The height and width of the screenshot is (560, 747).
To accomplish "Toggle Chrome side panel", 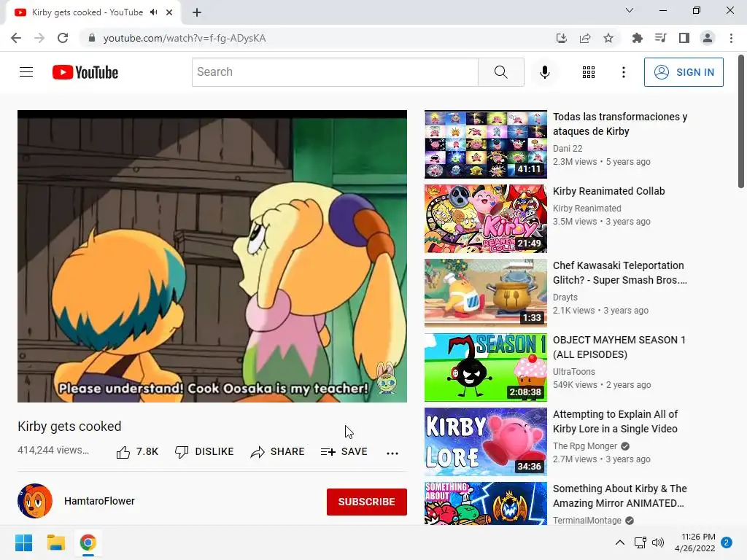I will pyautogui.click(x=684, y=38).
